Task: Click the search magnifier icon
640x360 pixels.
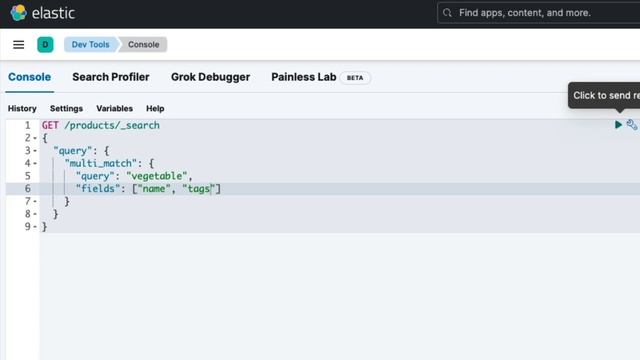Action: pos(447,13)
